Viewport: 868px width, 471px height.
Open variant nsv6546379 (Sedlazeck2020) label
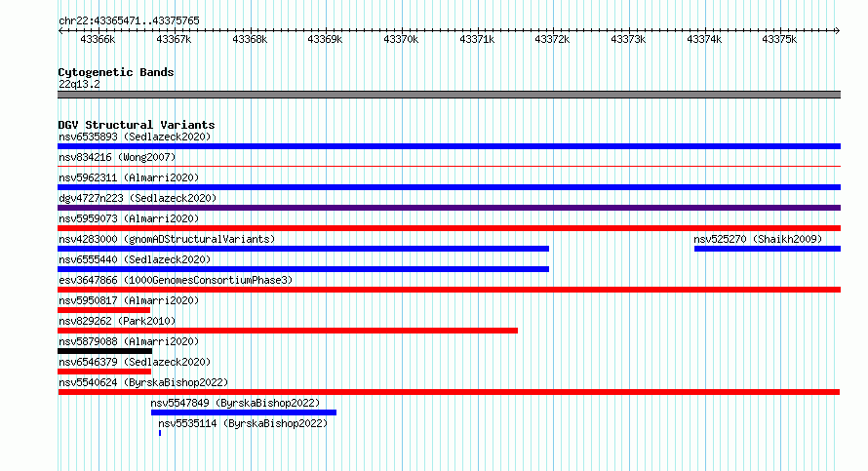135,362
